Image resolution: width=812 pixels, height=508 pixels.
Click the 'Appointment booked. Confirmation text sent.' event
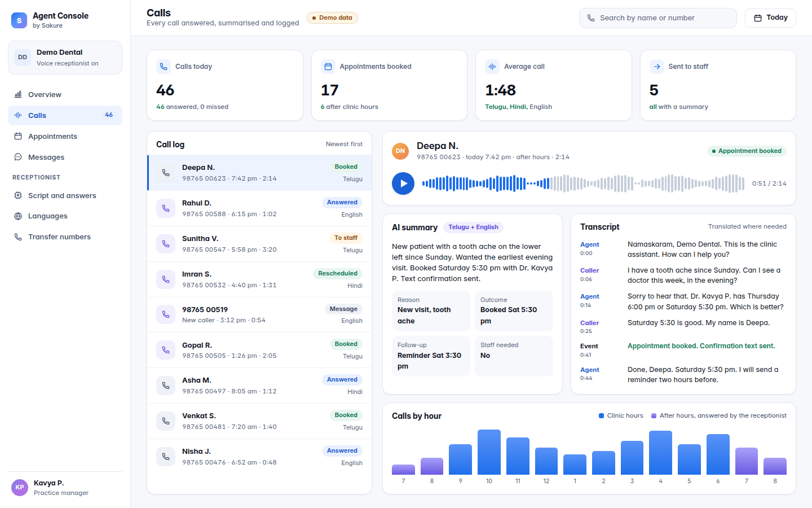tap(701, 346)
